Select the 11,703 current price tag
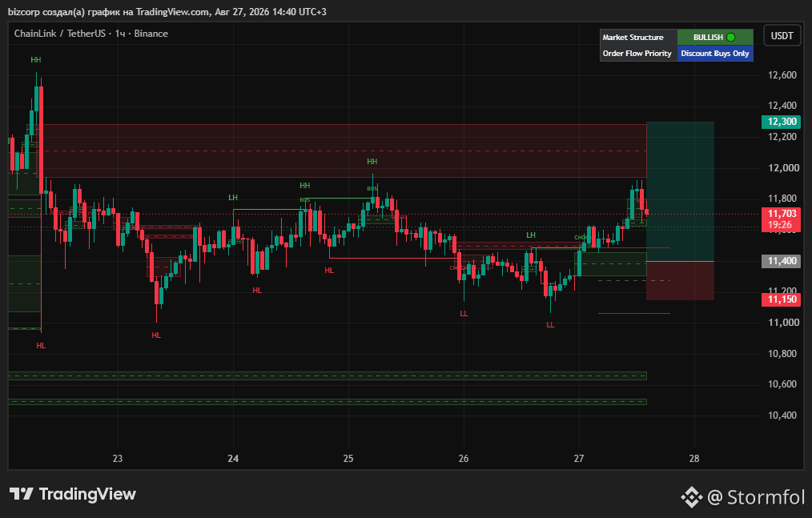Viewport: 812px width, 518px height. [781, 214]
